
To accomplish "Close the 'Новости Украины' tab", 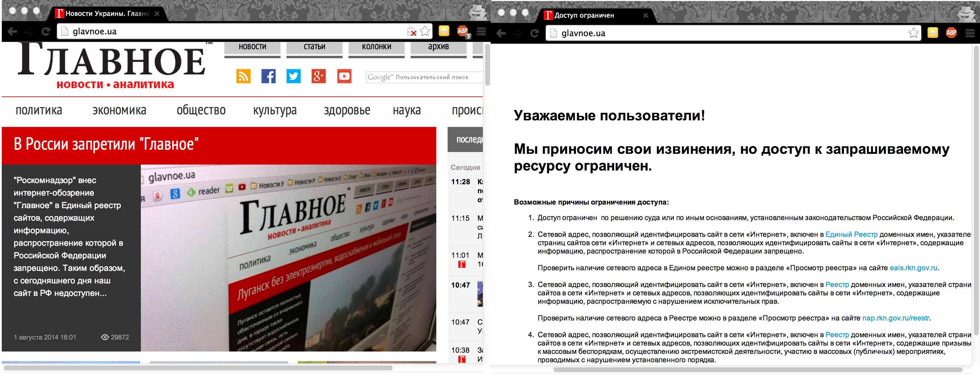I will coord(157,14).
